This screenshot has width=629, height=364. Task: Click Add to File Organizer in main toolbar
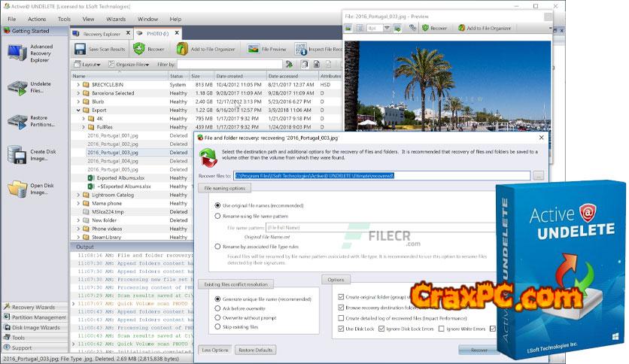183,49
